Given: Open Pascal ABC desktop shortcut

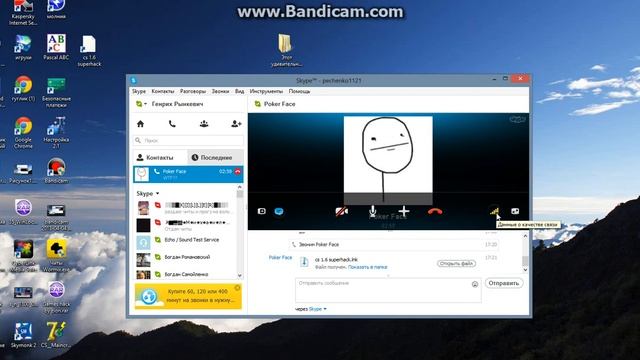Looking at the screenshot, I should [56, 47].
